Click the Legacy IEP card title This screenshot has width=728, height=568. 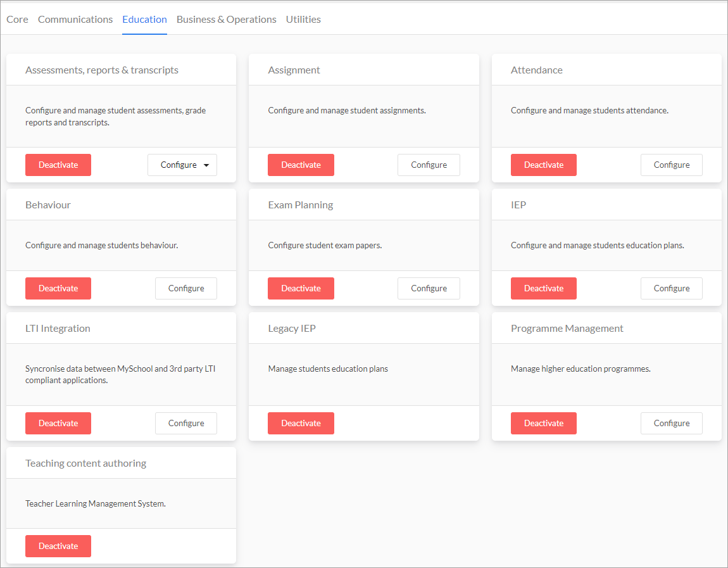[292, 329]
